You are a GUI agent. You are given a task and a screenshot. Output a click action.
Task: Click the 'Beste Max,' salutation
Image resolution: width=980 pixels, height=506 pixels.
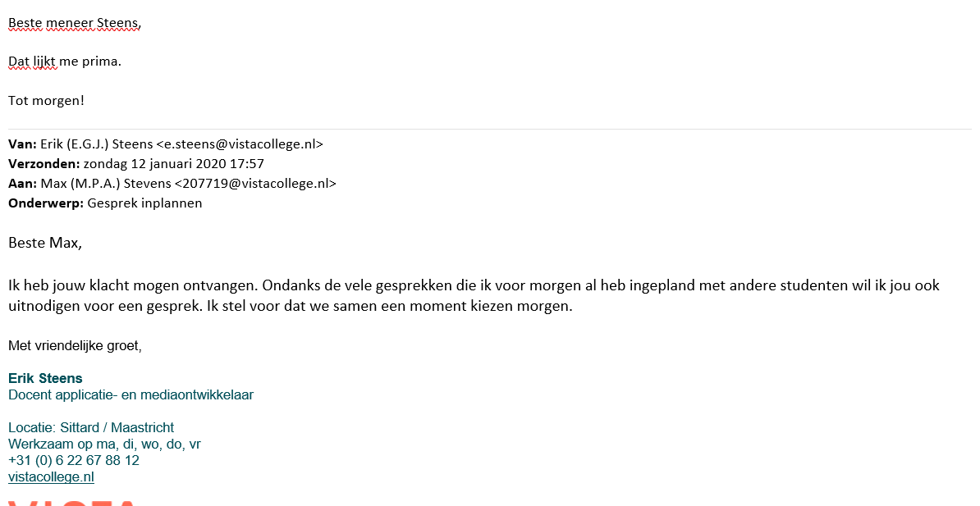point(45,243)
